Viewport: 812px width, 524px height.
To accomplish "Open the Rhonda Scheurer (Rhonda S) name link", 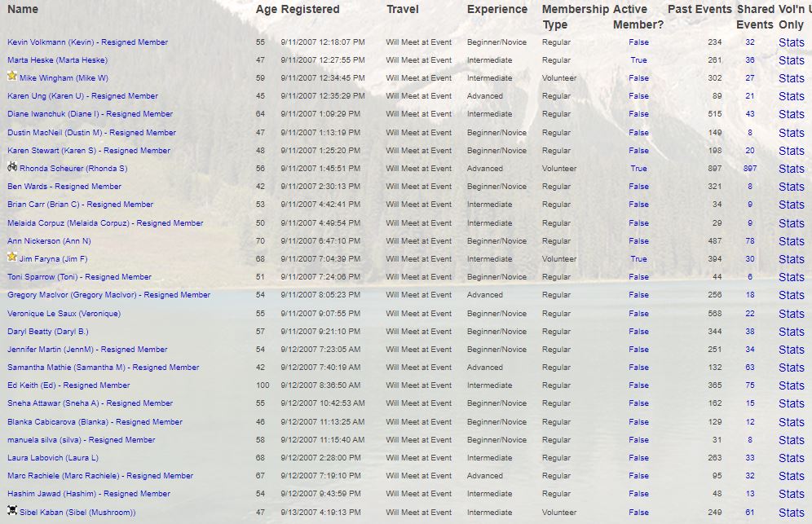I will [73, 168].
